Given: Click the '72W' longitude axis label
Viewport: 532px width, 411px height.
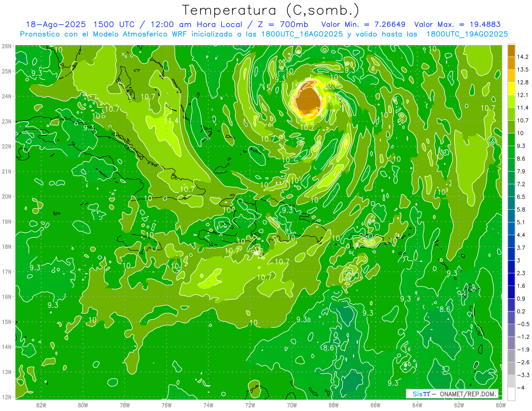Looking at the screenshot, I should [x=250, y=405].
